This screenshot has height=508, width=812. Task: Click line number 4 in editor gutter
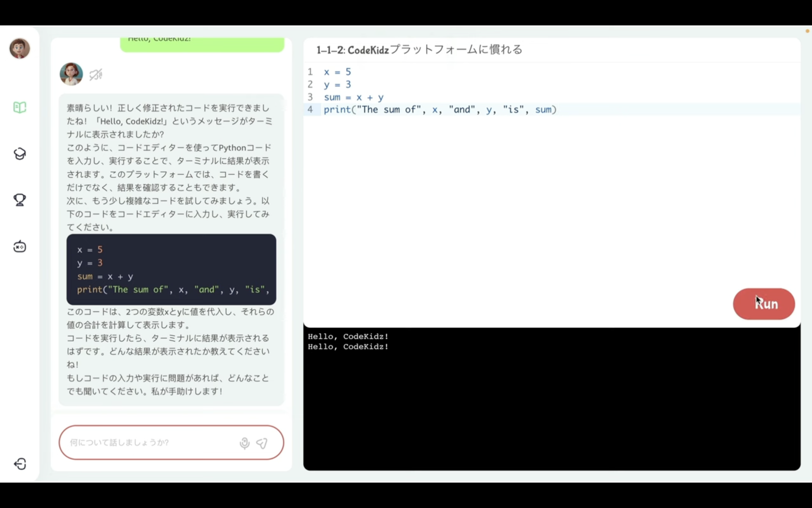tap(310, 110)
